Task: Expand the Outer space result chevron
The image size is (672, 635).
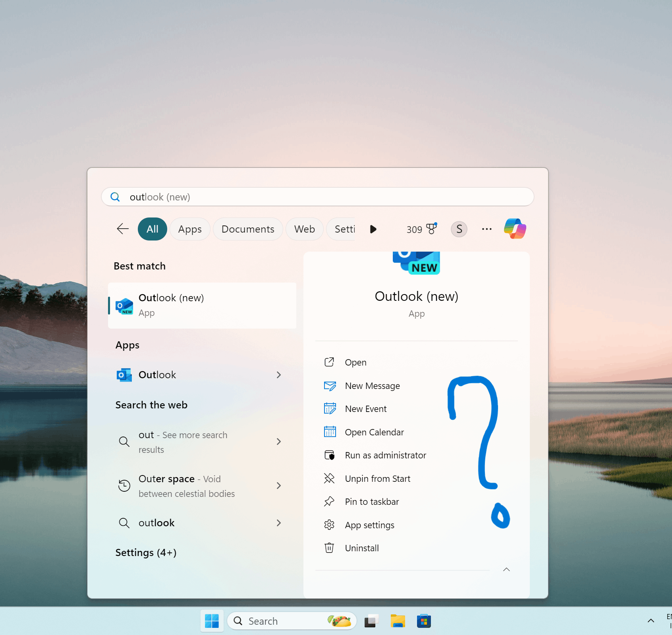Action: 279,485
